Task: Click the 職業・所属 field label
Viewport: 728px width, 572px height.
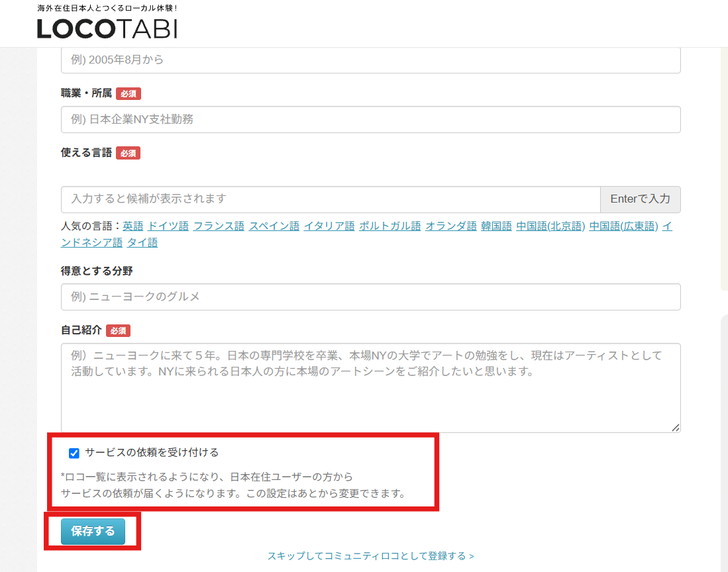Action: 86,93
